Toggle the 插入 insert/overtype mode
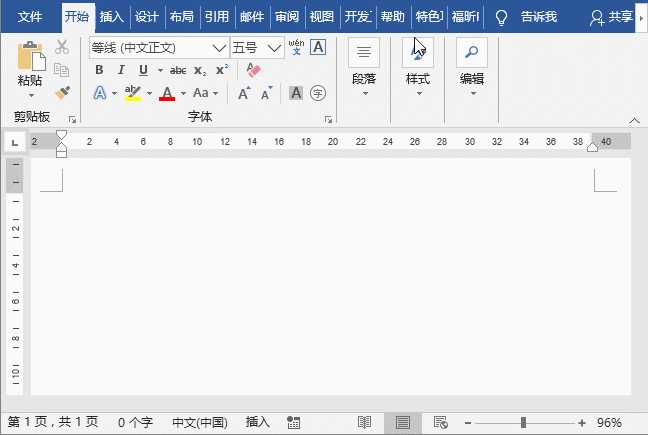The width and height of the screenshot is (648, 435). click(x=257, y=422)
